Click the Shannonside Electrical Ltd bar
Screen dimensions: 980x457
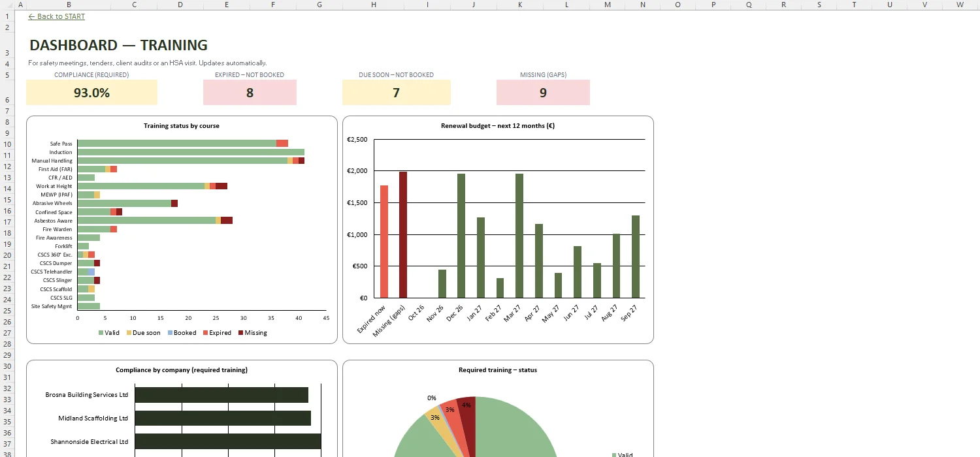(x=228, y=441)
